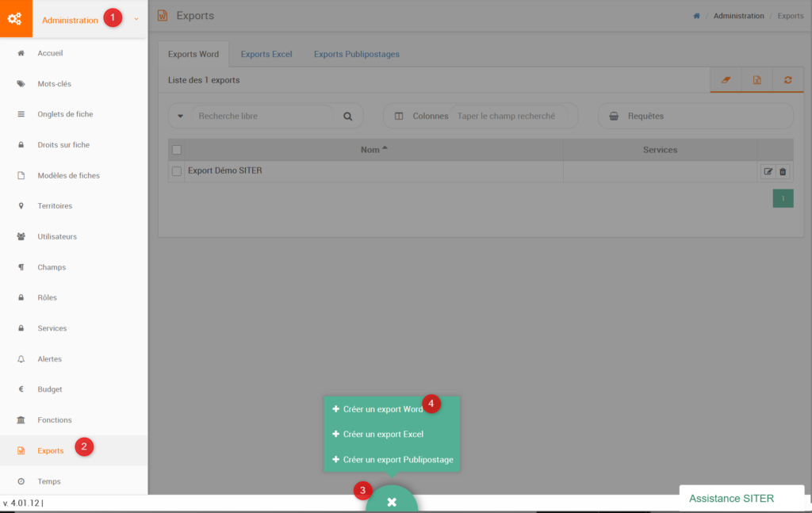The image size is (812, 513).
Task: Choose Créer un export Publipostage
Action: 397,459
